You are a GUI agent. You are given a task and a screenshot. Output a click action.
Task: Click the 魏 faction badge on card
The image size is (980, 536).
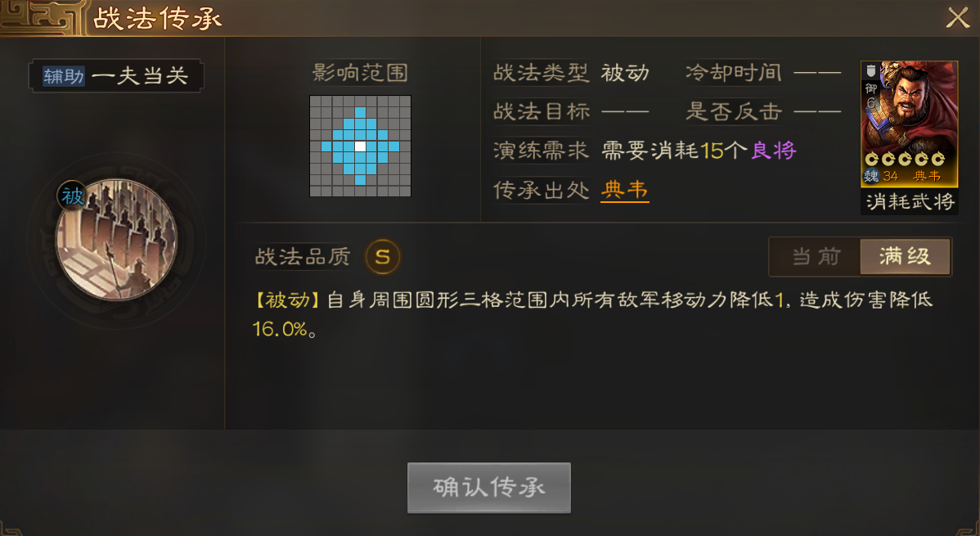(x=871, y=177)
